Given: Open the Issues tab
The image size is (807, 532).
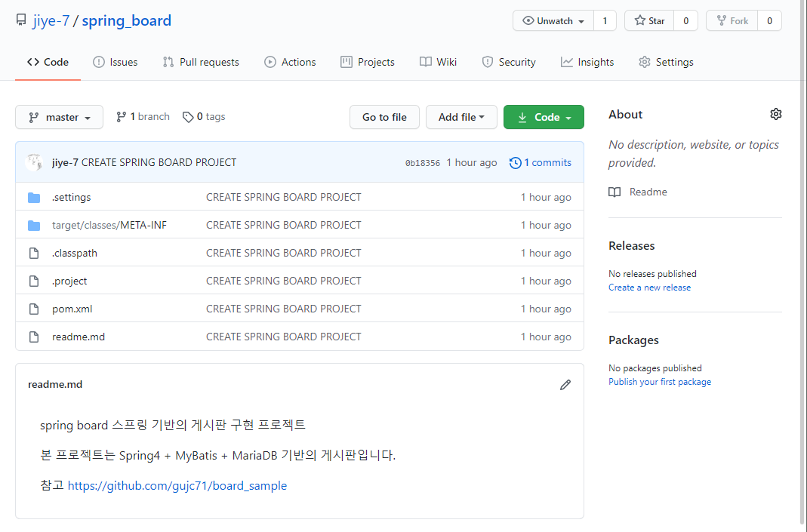Looking at the screenshot, I should click(x=116, y=62).
